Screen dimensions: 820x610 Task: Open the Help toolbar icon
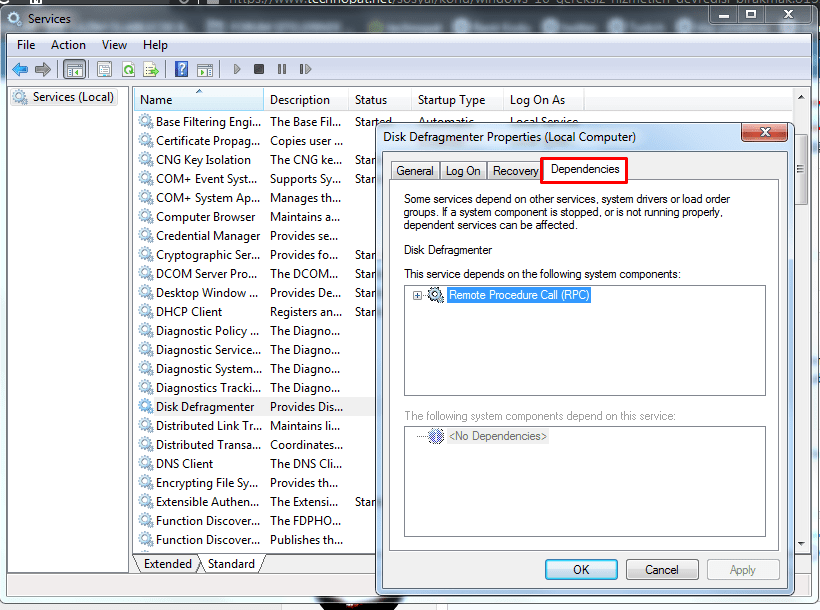(x=181, y=69)
